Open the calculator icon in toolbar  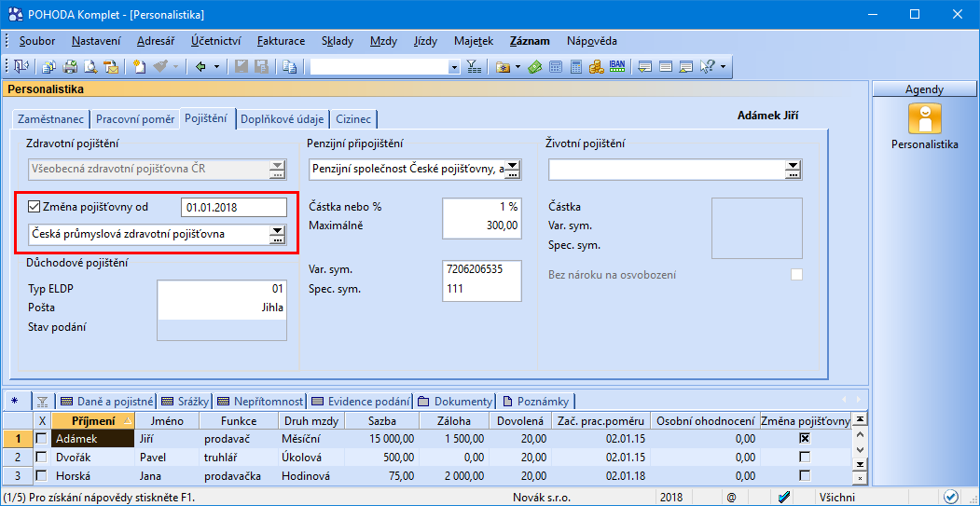tap(576, 67)
